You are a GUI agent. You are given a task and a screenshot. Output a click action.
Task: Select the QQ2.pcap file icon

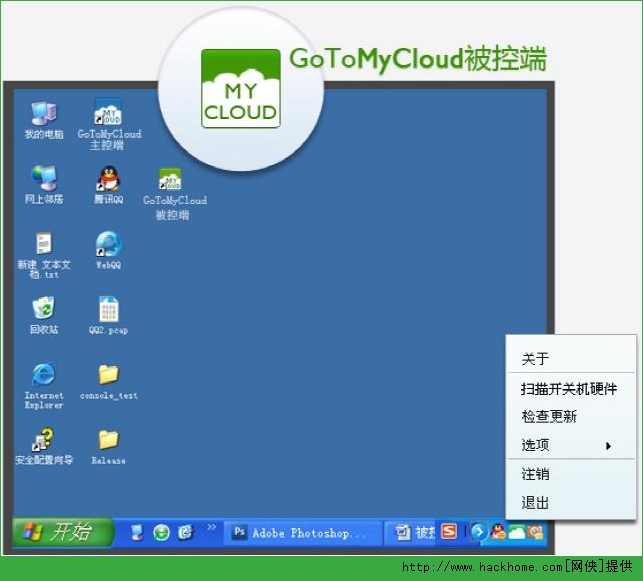108,310
